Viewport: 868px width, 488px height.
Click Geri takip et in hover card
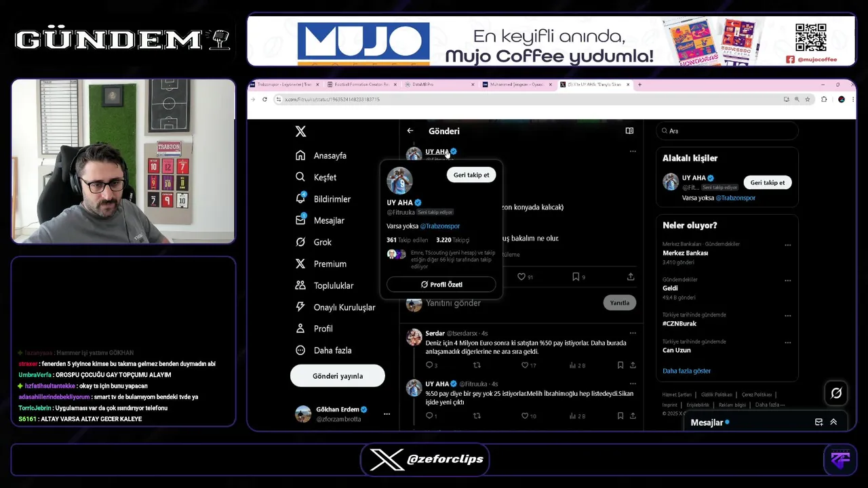[x=471, y=175]
